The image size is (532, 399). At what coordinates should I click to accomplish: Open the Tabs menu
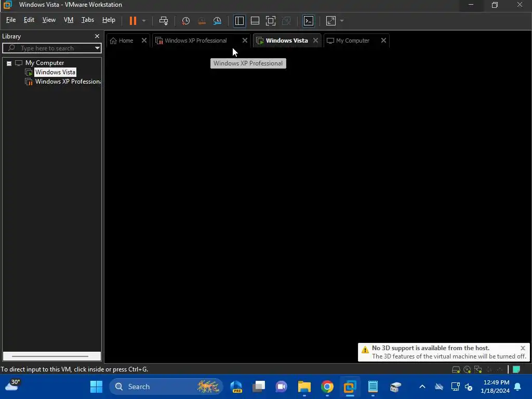click(87, 20)
